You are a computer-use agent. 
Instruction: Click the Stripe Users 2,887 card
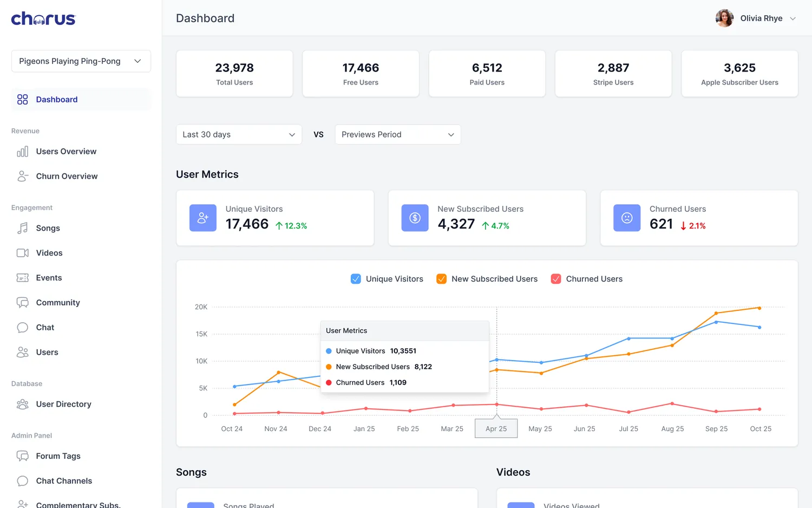click(x=613, y=74)
